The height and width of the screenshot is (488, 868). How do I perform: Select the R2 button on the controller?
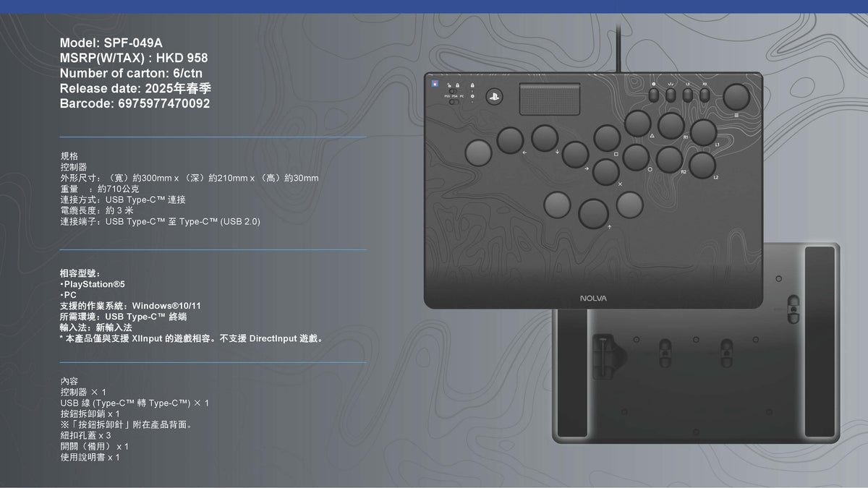point(669,160)
